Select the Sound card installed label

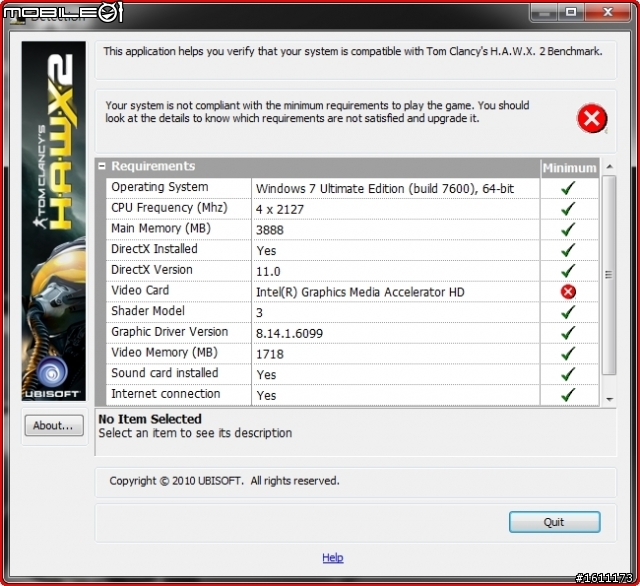[164, 373]
